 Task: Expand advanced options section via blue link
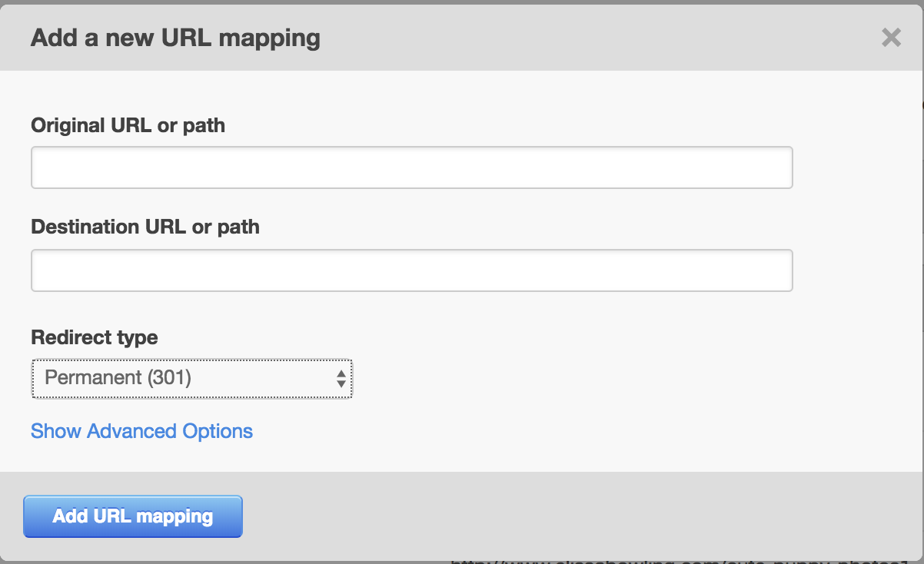[141, 431]
